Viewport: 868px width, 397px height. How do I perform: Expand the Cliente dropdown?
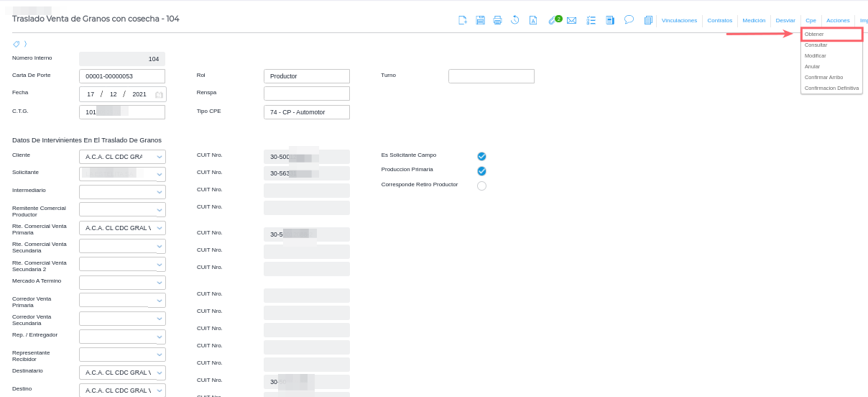(x=160, y=157)
